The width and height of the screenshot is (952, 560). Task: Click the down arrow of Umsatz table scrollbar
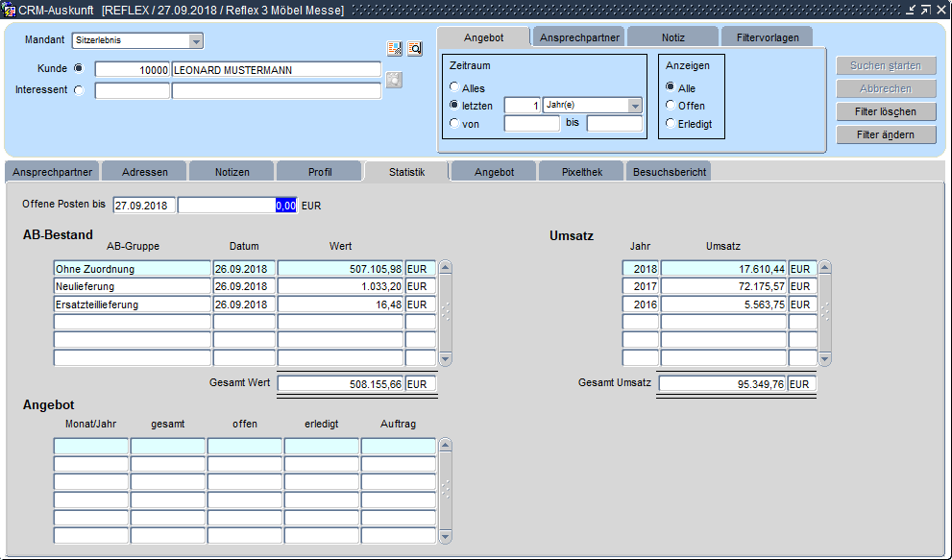click(x=824, y=358)
